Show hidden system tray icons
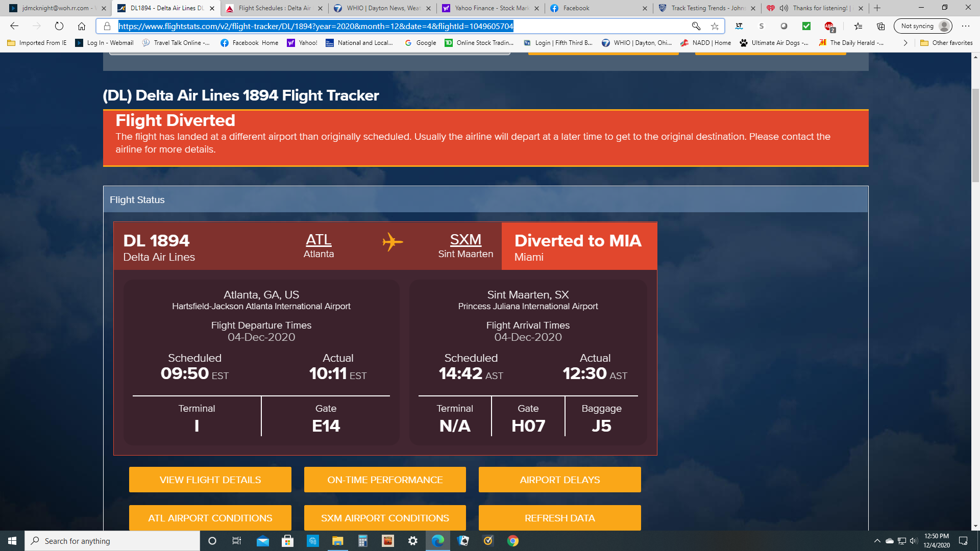Screen dimensions: 980x551 tap(877, 541)
